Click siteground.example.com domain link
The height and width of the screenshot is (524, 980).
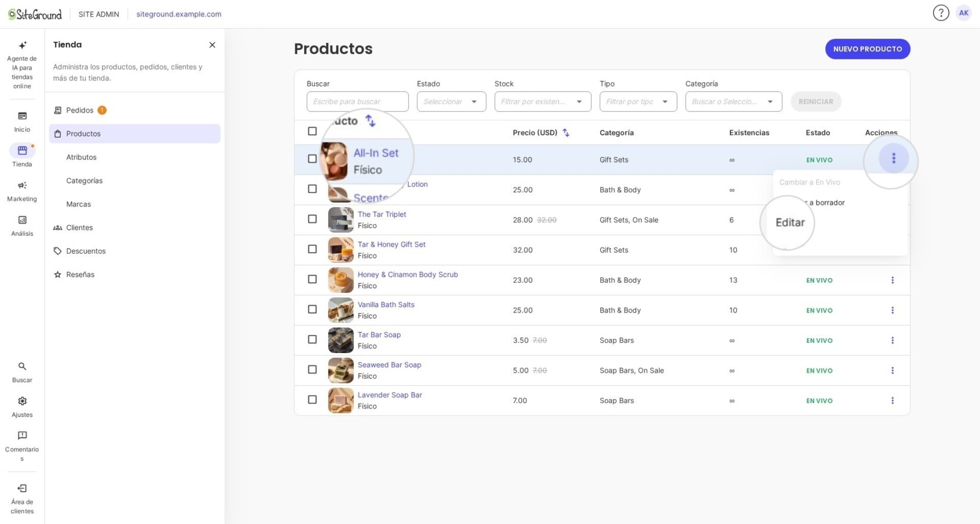point(179,14)
